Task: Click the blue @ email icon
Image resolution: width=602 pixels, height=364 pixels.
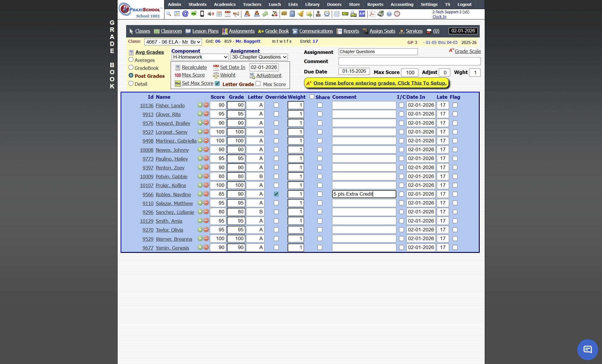Action: pyautogui.click(x=185, y=14)
